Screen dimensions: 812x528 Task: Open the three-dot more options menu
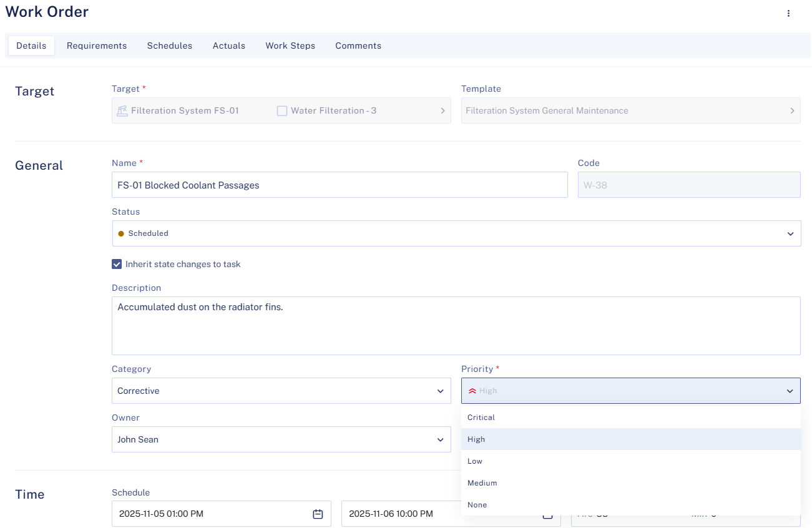click(x=788, y=13)
